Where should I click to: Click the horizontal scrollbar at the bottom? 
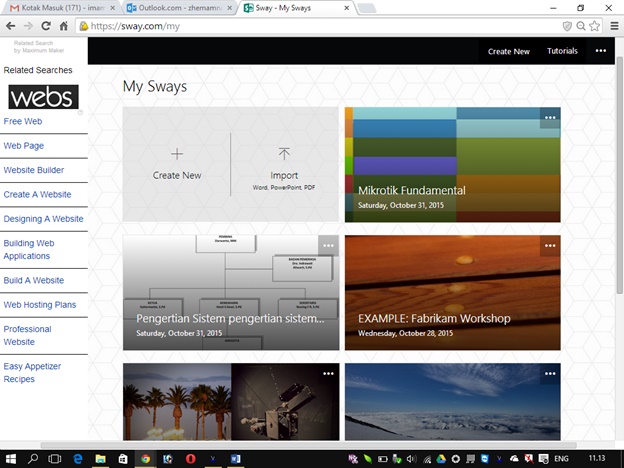coord(308,445)
